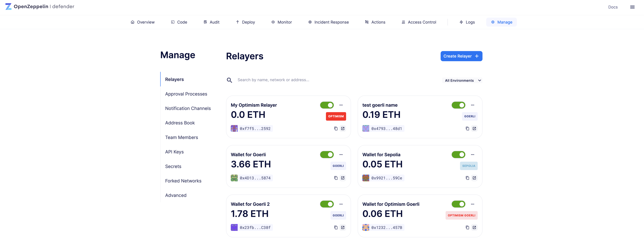
Task: Click the OpenZeppelin Defender logo
Action: pos(40,6)
